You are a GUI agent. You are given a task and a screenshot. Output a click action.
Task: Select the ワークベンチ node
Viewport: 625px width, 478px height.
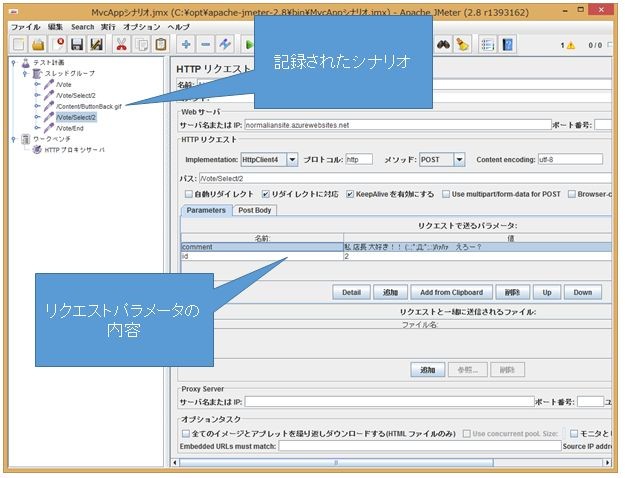click(52, 139)
